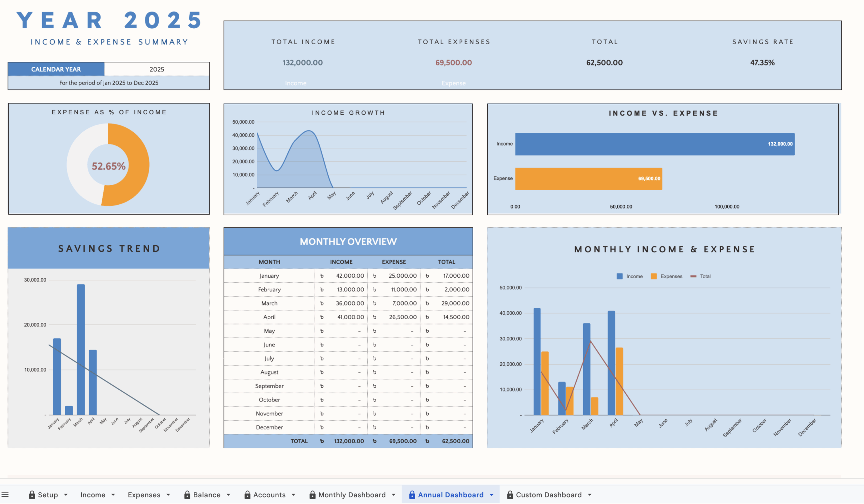
Task: Select January income cell 42,000.00
Action: pyautogui.click(x=350, y=276)
